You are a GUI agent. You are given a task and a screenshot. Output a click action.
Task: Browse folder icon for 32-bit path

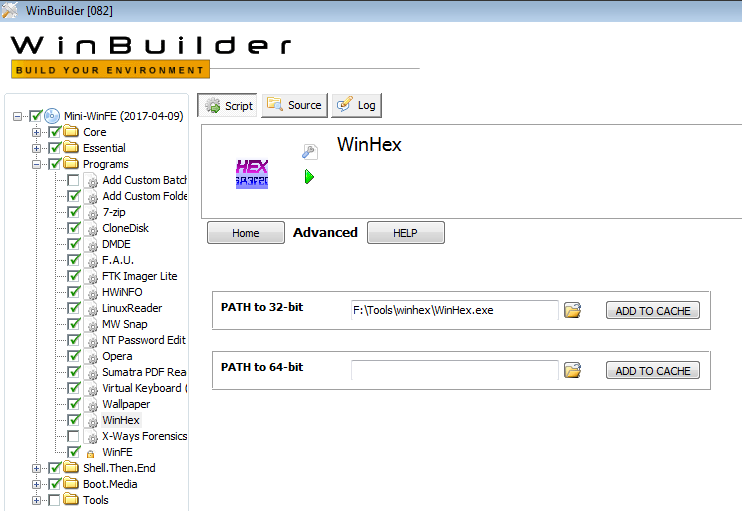click(x=572, y=311)
